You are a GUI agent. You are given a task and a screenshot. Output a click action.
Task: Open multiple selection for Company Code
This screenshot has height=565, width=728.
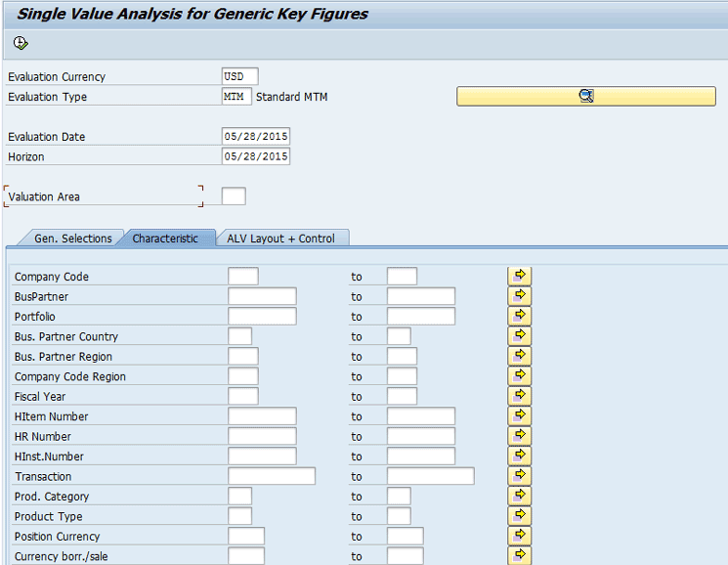tap(520, 276)
